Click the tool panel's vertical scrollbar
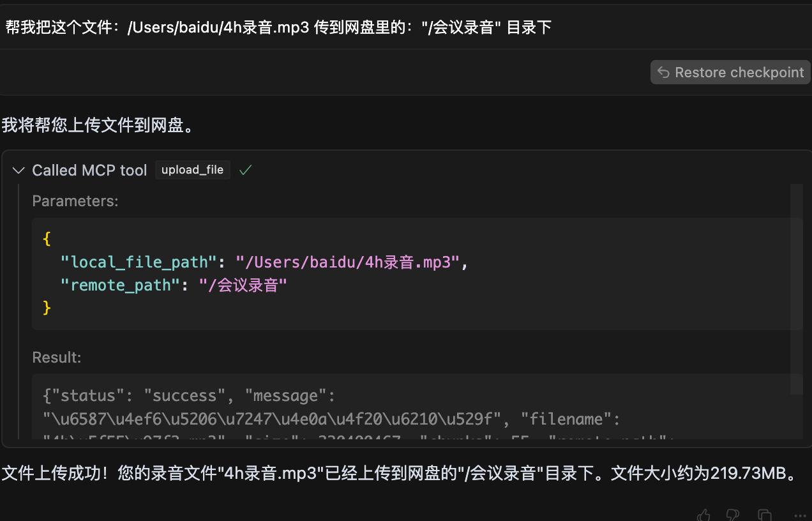The image size is (812, 521). (x=796, y=289)
